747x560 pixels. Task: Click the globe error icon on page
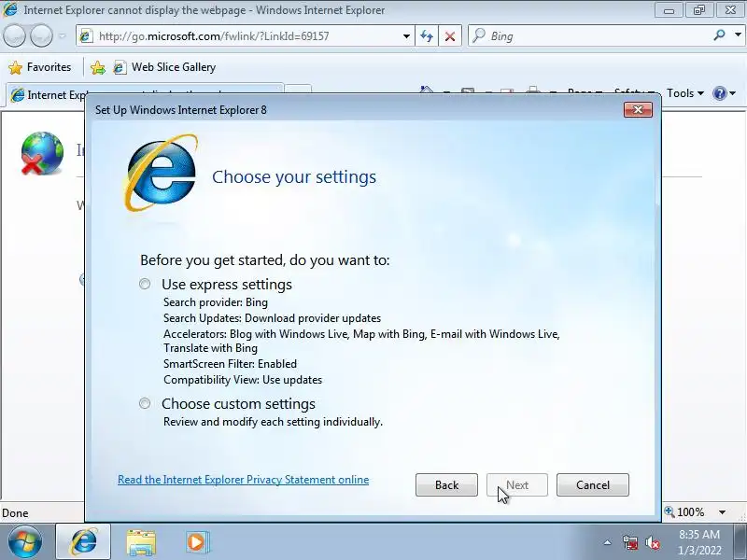(x=42, y=153)
